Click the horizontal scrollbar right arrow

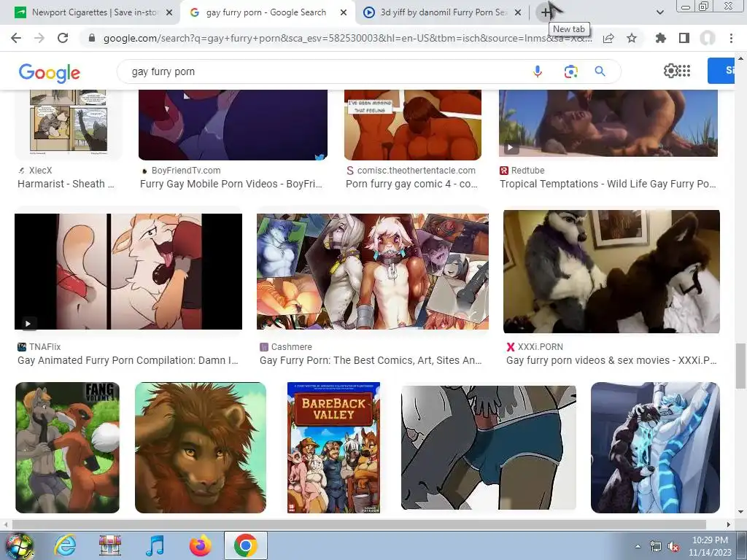point(729,525)
